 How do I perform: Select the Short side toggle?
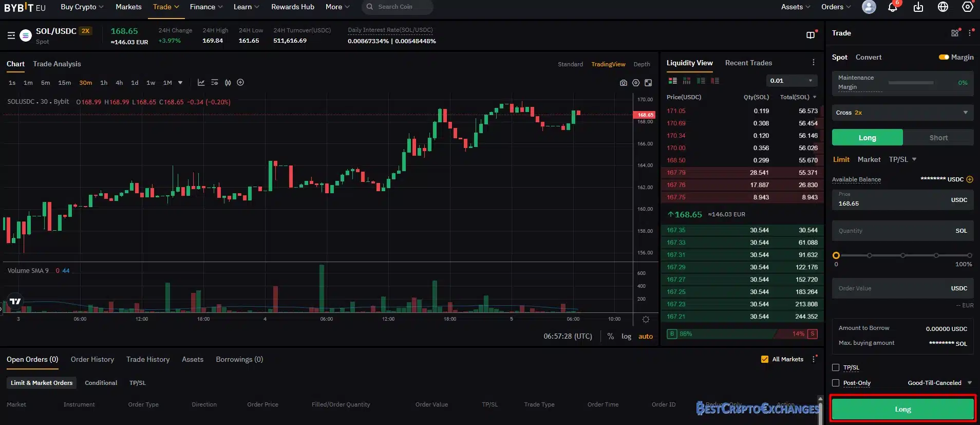(x=938, y=137)
